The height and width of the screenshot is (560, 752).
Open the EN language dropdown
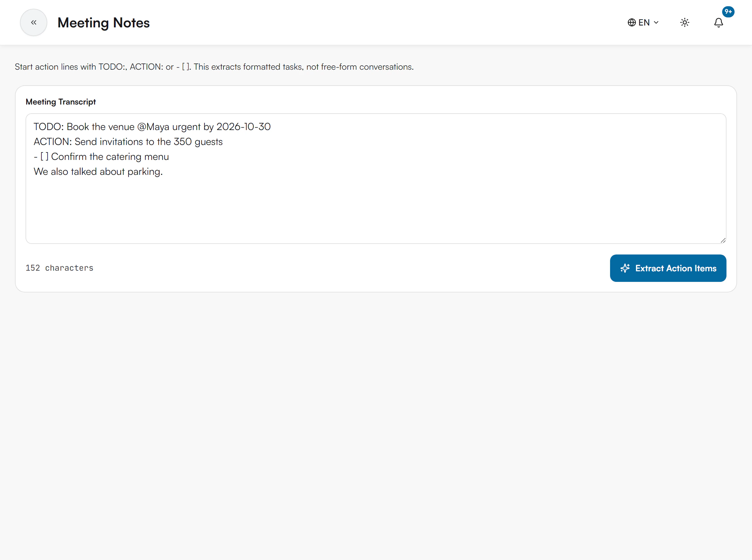point(643,22)
